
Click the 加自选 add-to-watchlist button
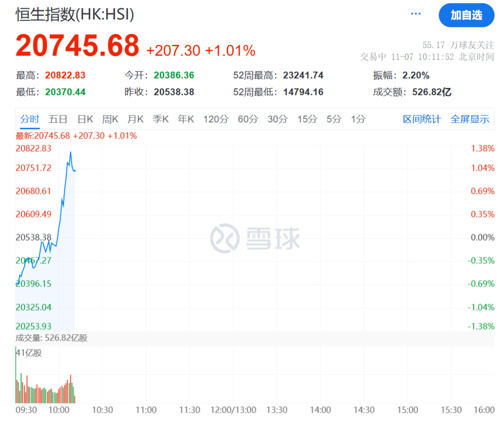point(466,15)
